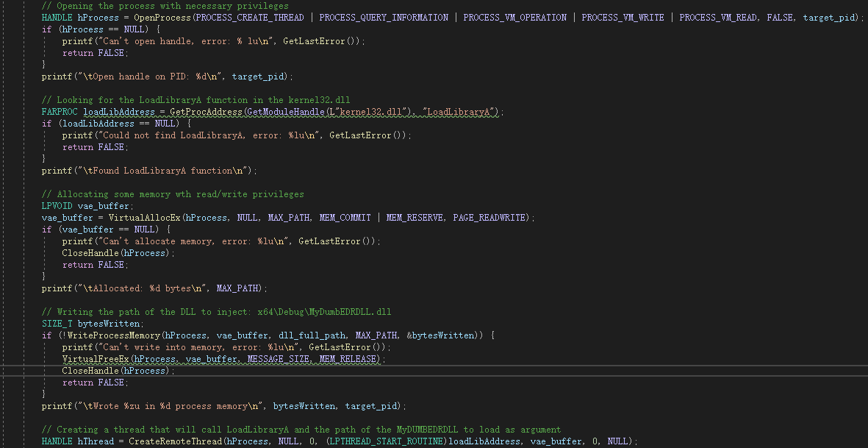This screenshot has height=448, width=868.
Task: Click the FARPROC type keyword
Action: click(x=60, y=112)
